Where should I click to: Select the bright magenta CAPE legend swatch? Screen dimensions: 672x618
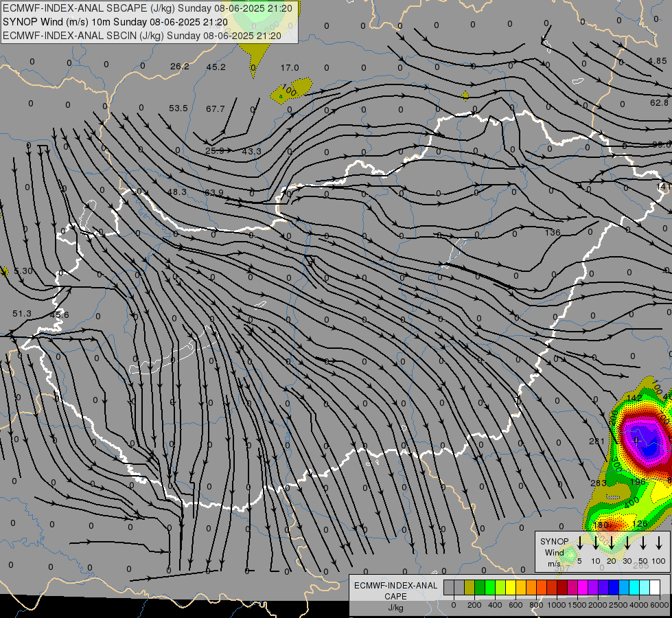(583, 587)
